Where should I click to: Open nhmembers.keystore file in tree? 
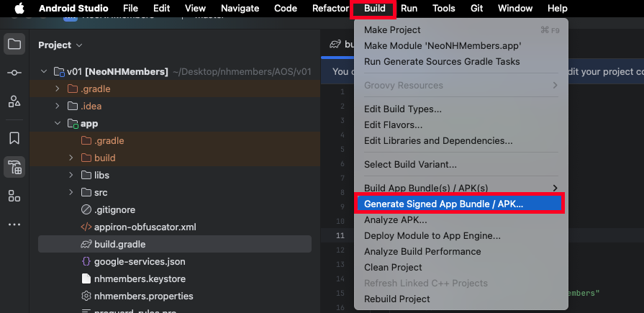tap(139, 279)
